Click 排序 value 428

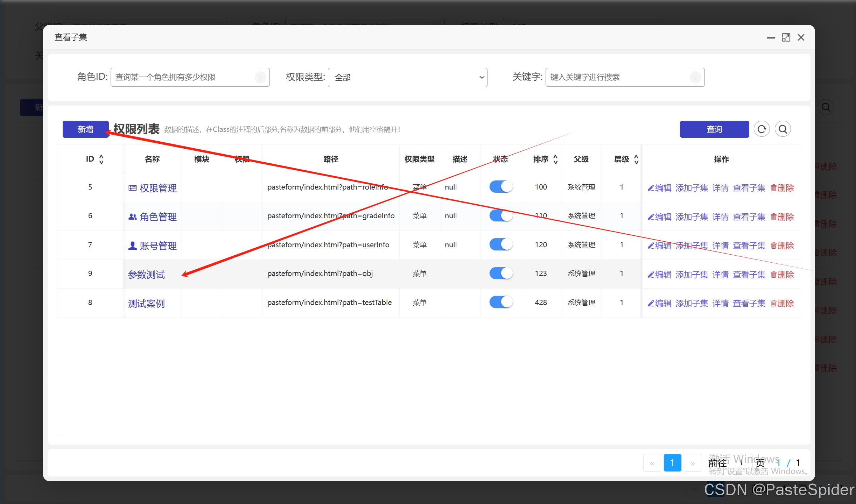pyautogui.click(x=541, y=303)
